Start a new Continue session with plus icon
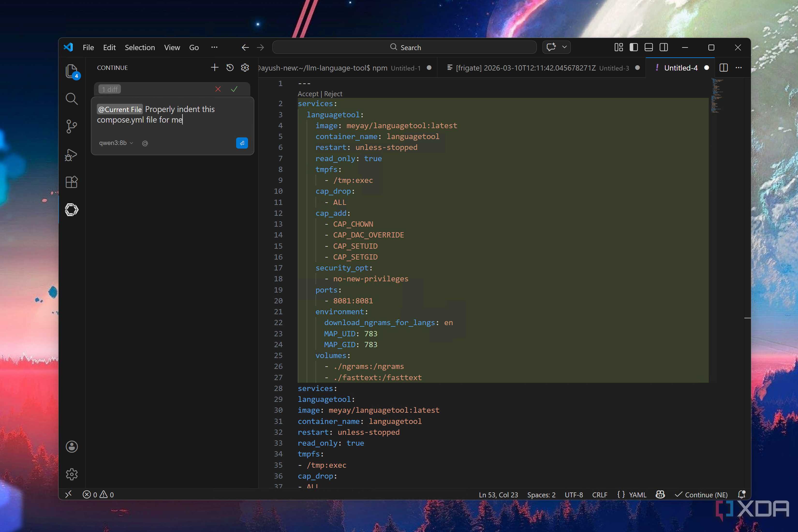Viewport: 798px width, 532px height. tap(214, 67)
